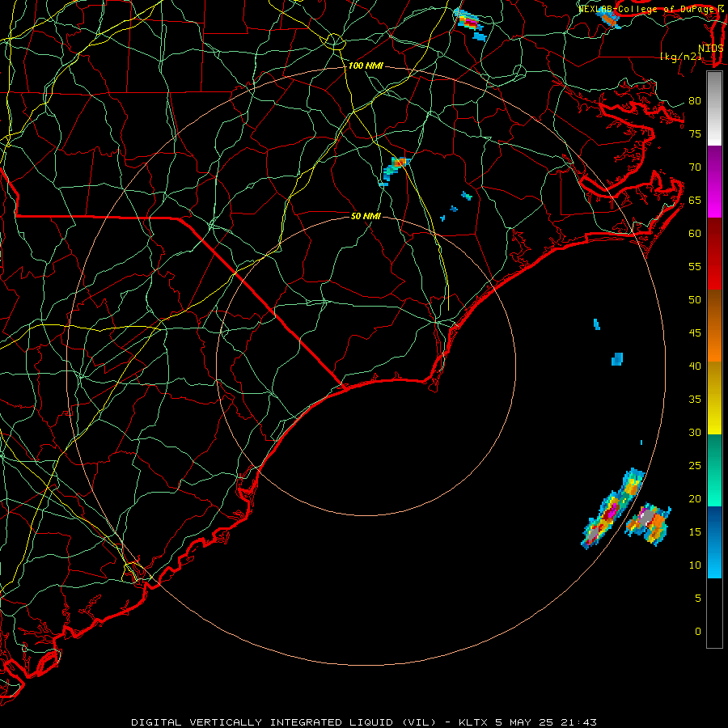Click the "[kg/m2]" units label
The width and height of the screenshot is (728, 728).
pos(681,57)
